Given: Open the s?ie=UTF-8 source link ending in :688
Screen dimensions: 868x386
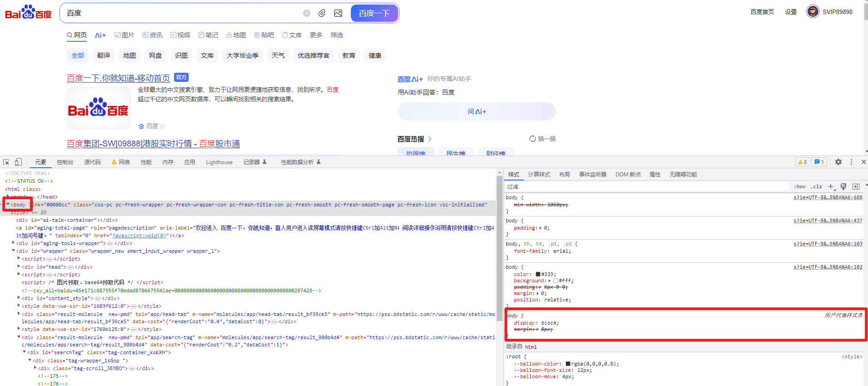Looking at the screenshot, I should tap(828, 197).
